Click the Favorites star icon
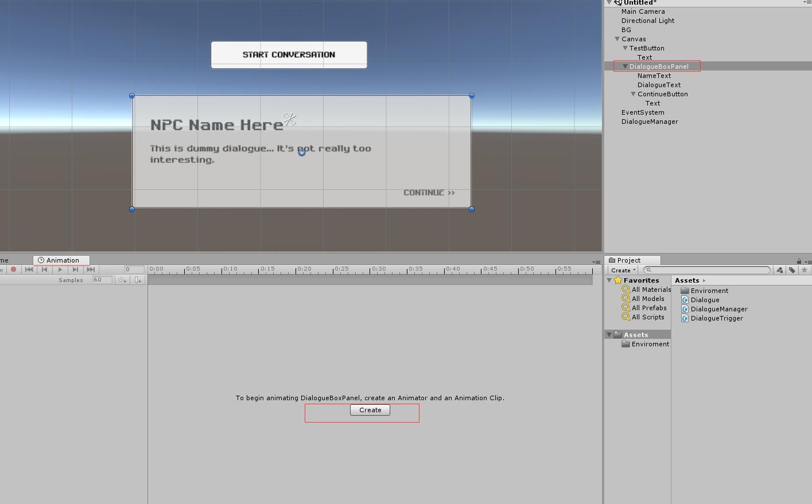812x504 pixels. tap(618, 280)
